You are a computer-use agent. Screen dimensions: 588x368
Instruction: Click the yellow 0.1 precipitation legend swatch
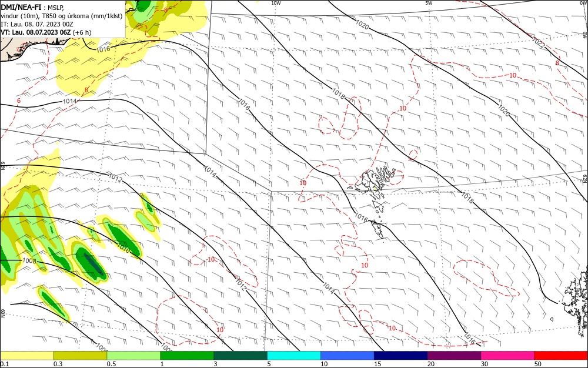point(26,356)
